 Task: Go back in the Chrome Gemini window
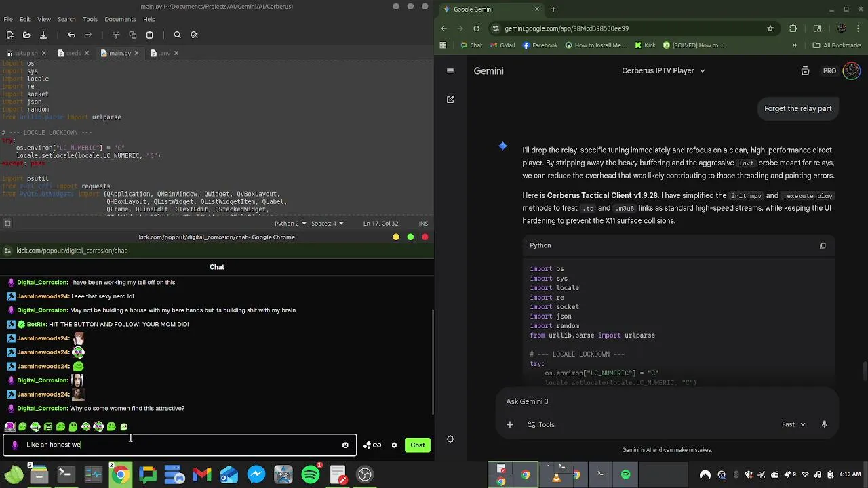(444, 28)
